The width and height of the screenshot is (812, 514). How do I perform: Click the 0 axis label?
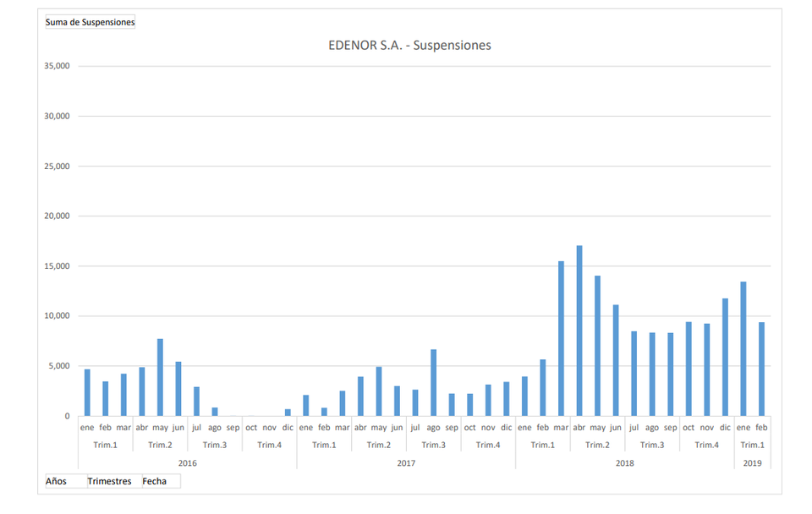tap(68, 416)
